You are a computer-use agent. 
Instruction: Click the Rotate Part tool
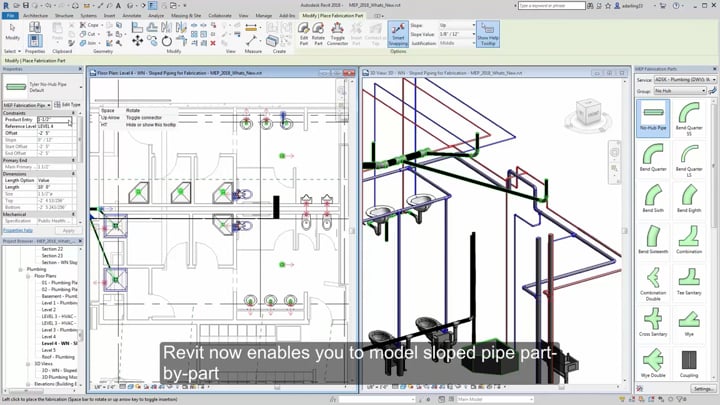[318, 34]
